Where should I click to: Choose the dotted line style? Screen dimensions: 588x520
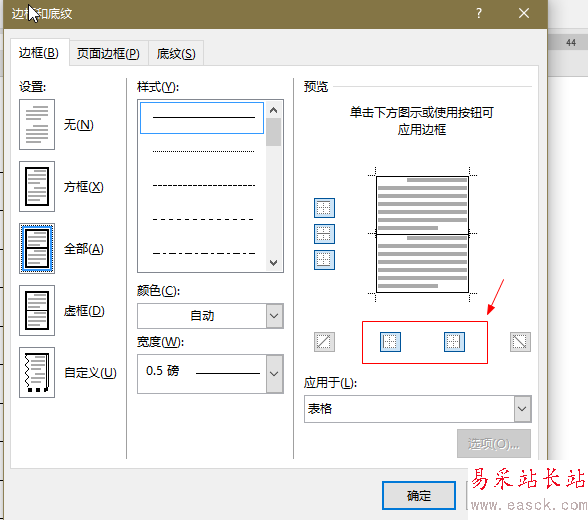(x=203, y=151)
